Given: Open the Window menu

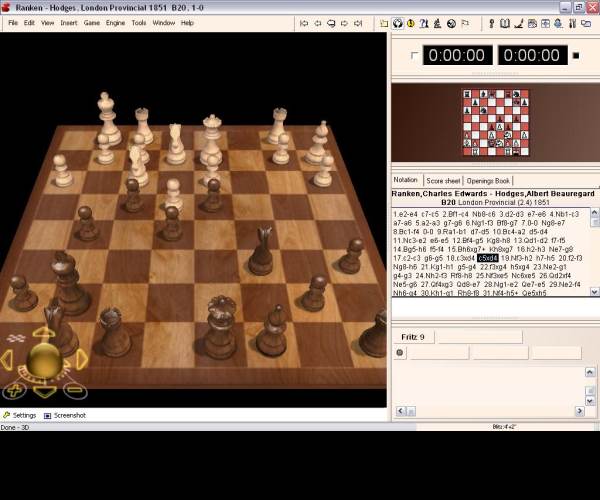Looking at the screenshot, I should point(164,23).
